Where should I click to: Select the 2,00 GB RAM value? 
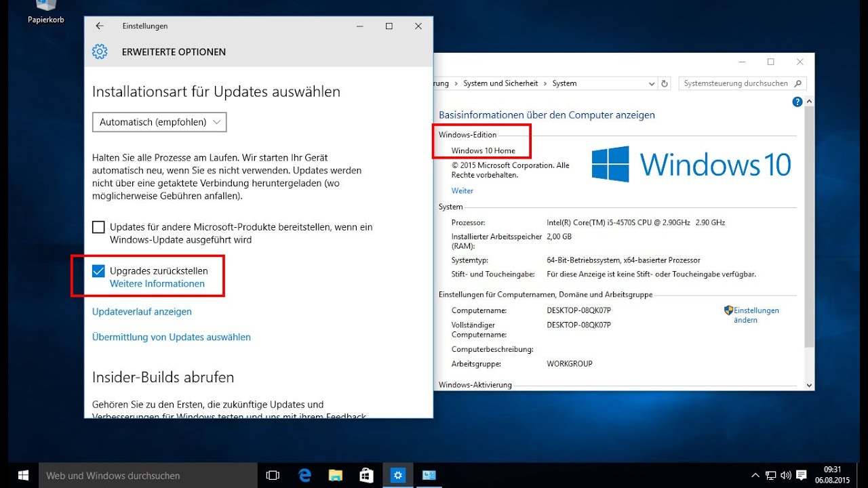[559, 237]
